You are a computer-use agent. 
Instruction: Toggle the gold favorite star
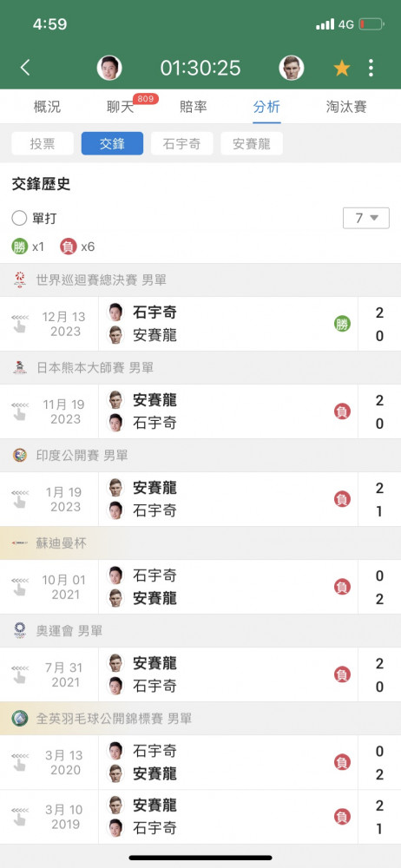pyautogui.click(x=342, y=68)
